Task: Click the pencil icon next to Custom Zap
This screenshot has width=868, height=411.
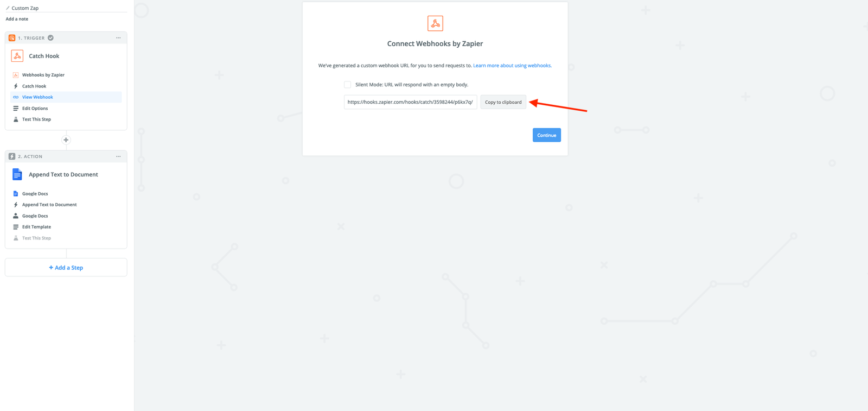Action: 8,8
